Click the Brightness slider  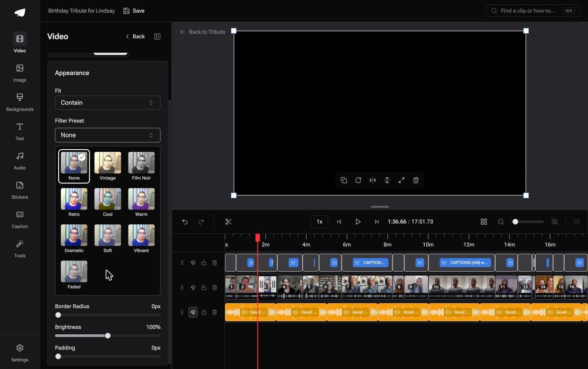(x=108, y=336)
